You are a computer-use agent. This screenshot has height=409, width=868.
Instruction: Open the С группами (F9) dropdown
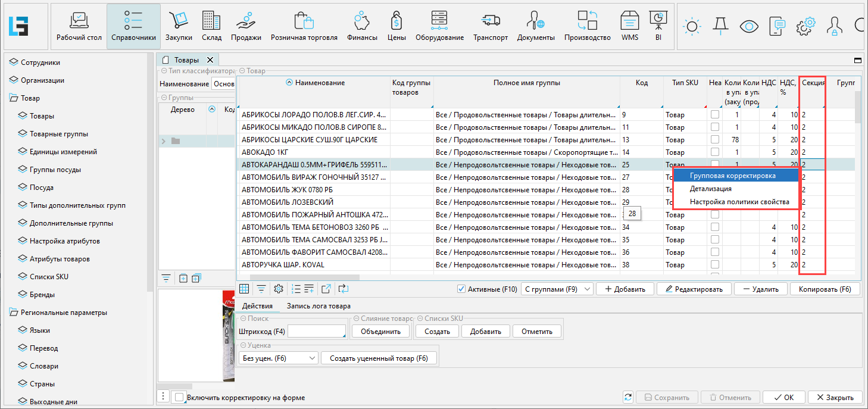(557, 289)
